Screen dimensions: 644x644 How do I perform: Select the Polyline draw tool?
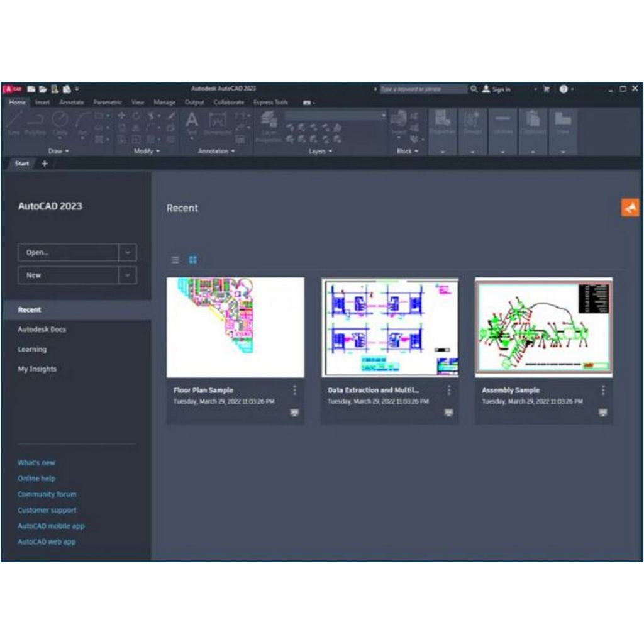point(35,124)
